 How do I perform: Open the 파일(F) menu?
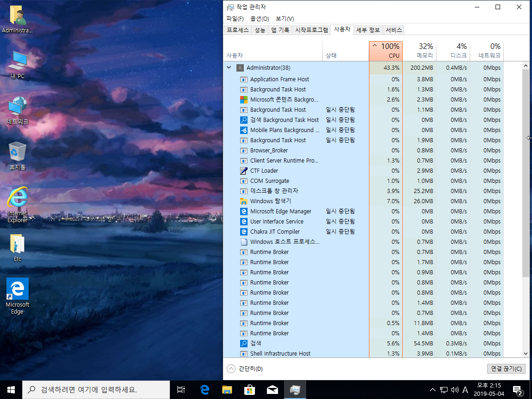[235, 18]
